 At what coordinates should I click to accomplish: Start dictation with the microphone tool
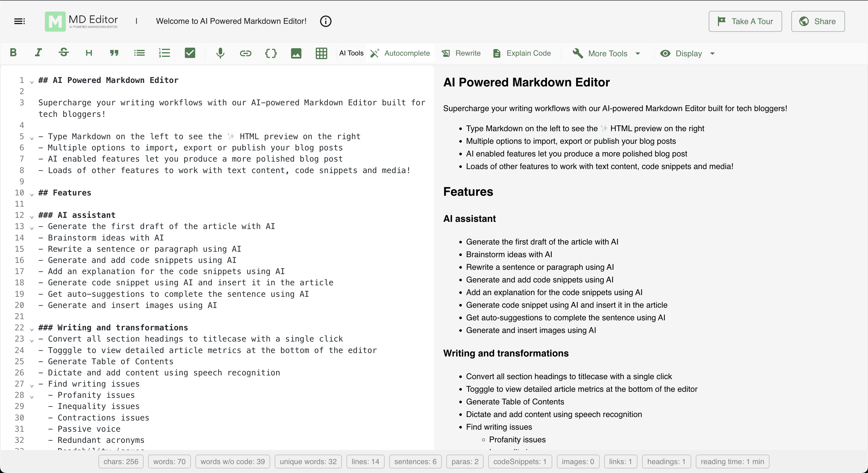[220, 53]
